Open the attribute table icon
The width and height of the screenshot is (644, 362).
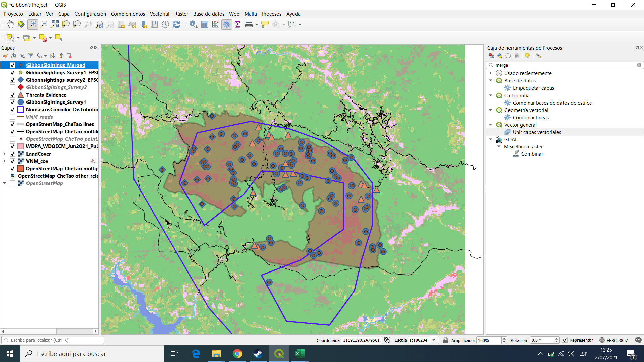tap(205, 24)
